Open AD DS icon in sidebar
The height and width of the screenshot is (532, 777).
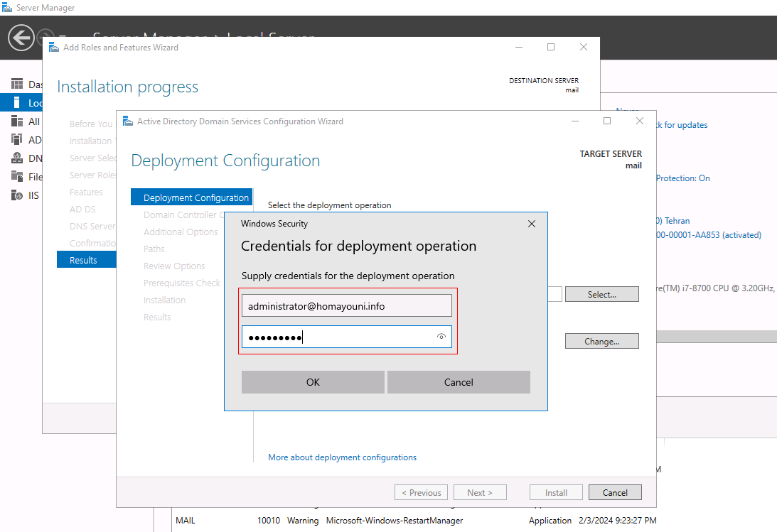click(17, 139)
